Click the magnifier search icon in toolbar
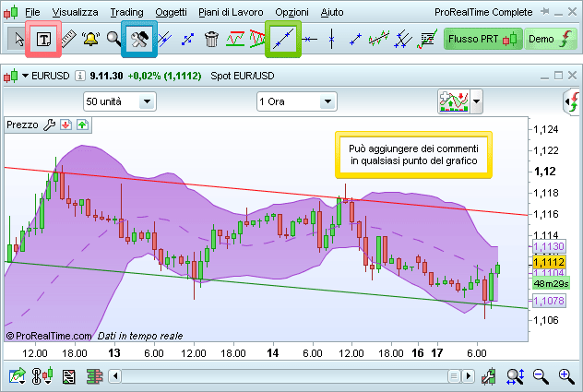The image size is (583, 392). [113, 39]
